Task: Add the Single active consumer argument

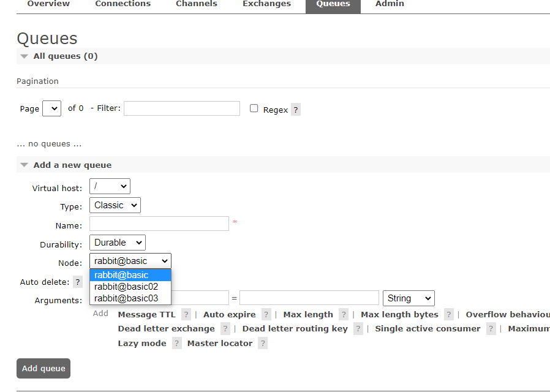Action: pos(428,329)
